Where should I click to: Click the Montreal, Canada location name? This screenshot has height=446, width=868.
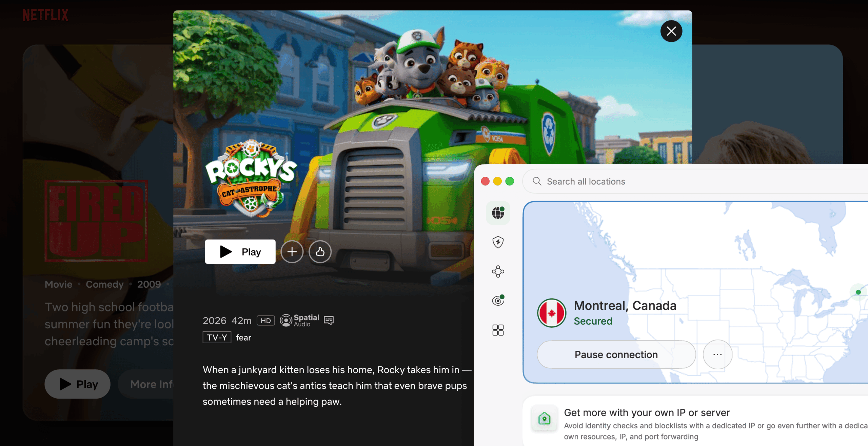[625, 306]
